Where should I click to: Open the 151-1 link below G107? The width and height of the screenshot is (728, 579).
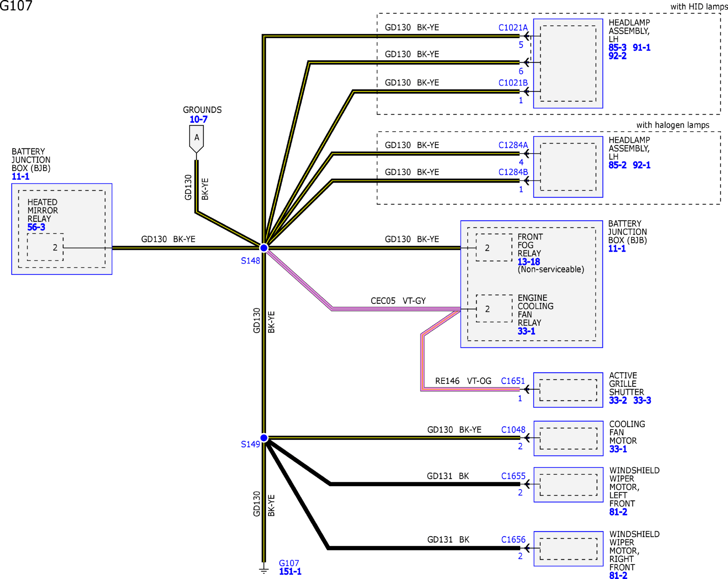pyautogui.click(x=290, y=571)
